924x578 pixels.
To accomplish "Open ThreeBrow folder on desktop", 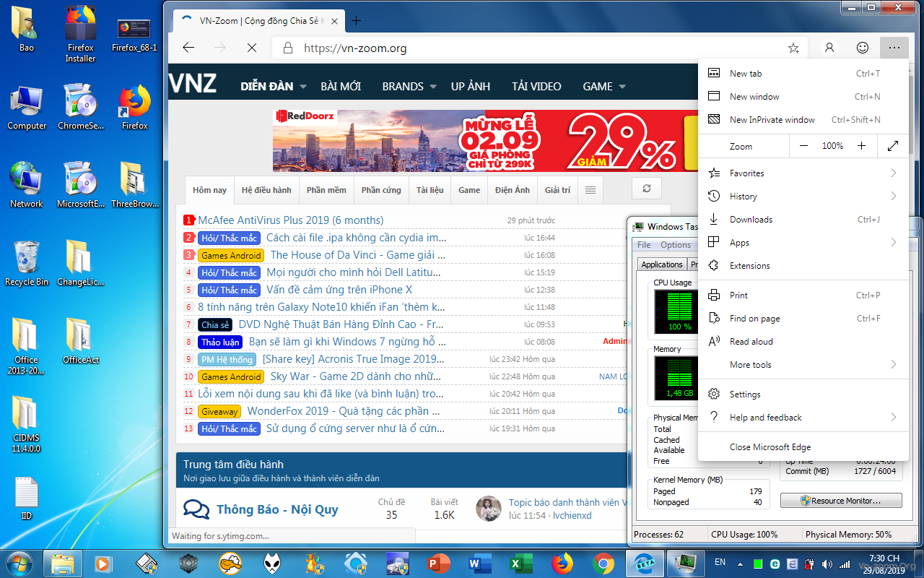I will coord(134,185).
